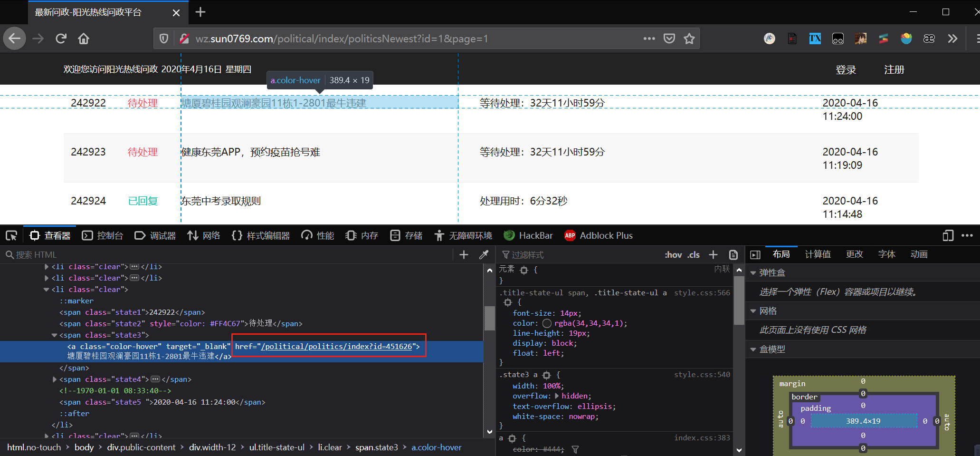
Task: Open the HackBar devtools tab
Action: tap(528, 235)
